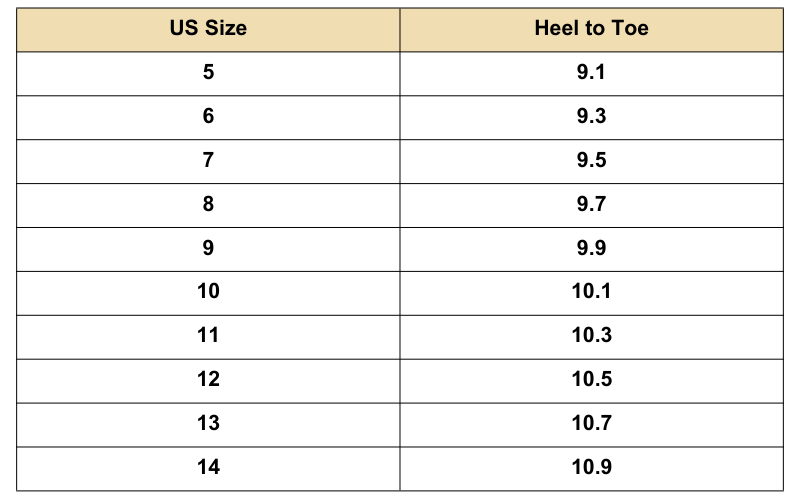This screenshot has width=800, height=500.
Task: Select the US size 11 cell
Action: (208, 335)
